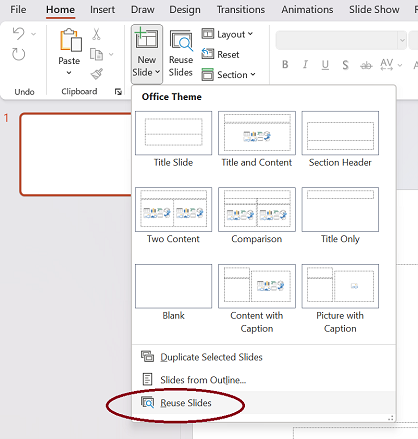This screenshot has height=439, width=418.
Task: Open Clipboard pane launcher icon
Action: 118,92
